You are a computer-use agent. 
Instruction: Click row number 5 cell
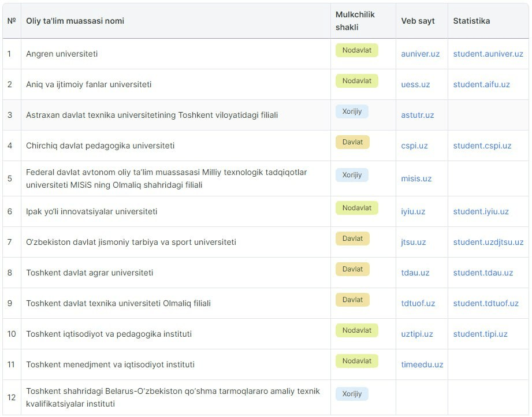point(12,178)
